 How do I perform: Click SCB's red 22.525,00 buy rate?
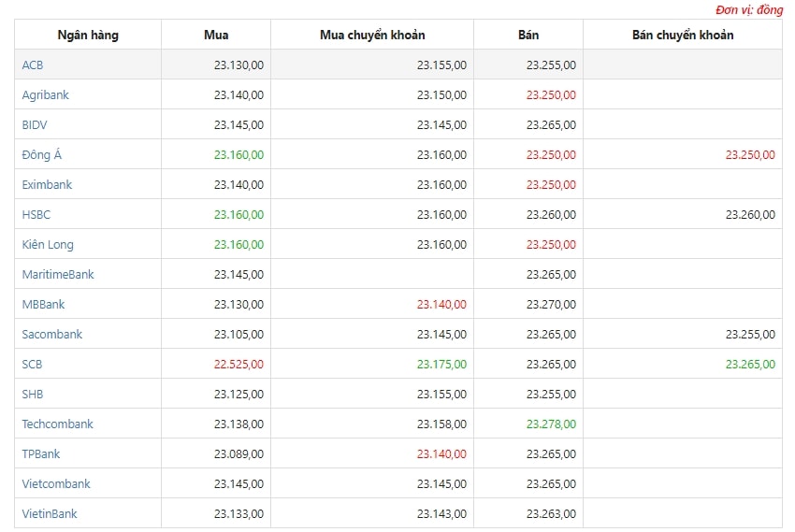tap(238, 364)
